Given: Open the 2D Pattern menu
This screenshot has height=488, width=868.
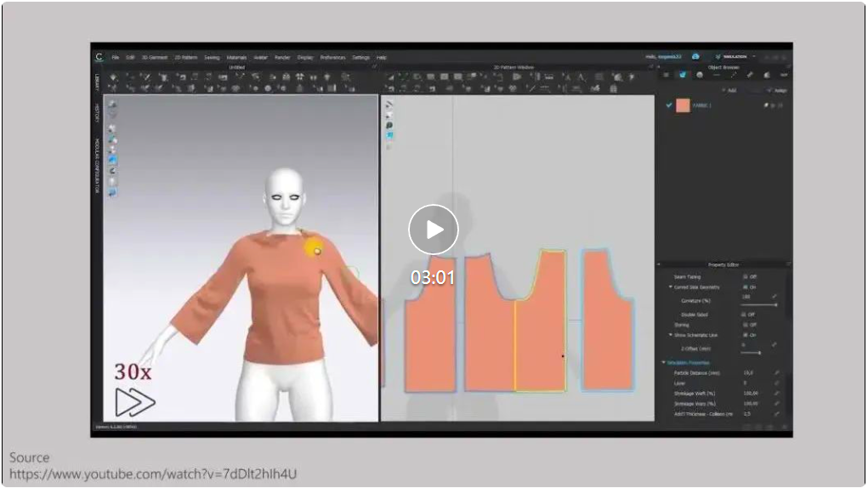Looking at the screenshot, I should pos(186,58).
